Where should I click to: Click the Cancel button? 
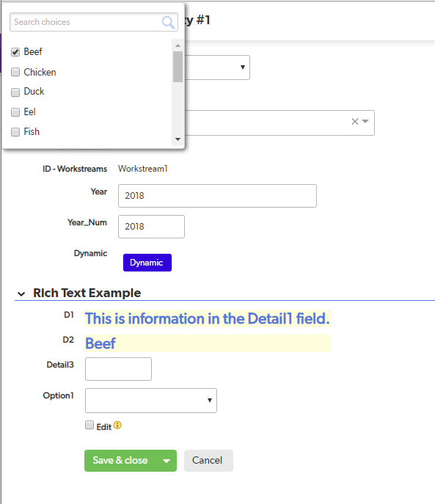click(x=208, y=461)
